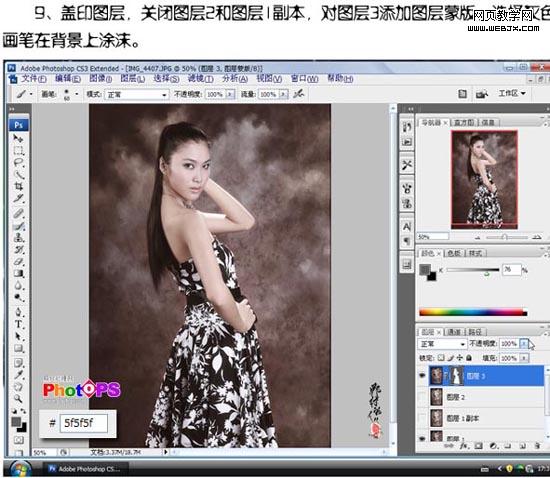The width and height of the screenshot is (550, 478).
Task: Open the 滤镜(T) menu
Action: 200,79
